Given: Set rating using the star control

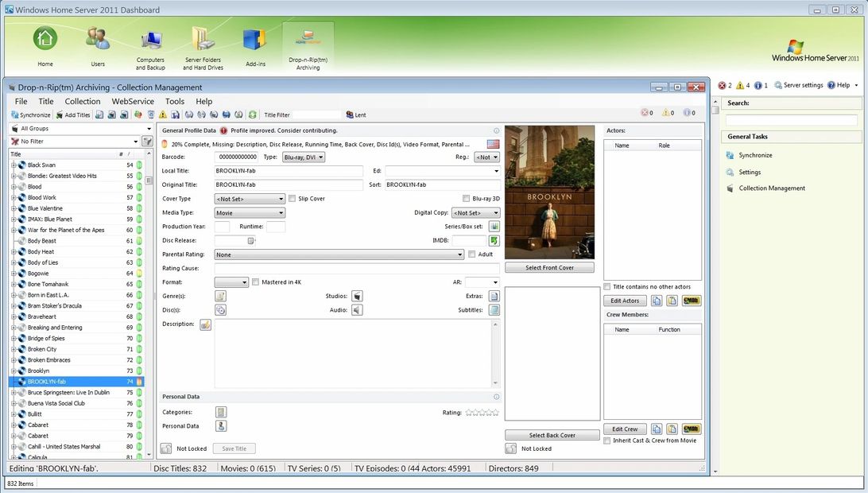Looking at the screenshot, I should click(482, 413).
